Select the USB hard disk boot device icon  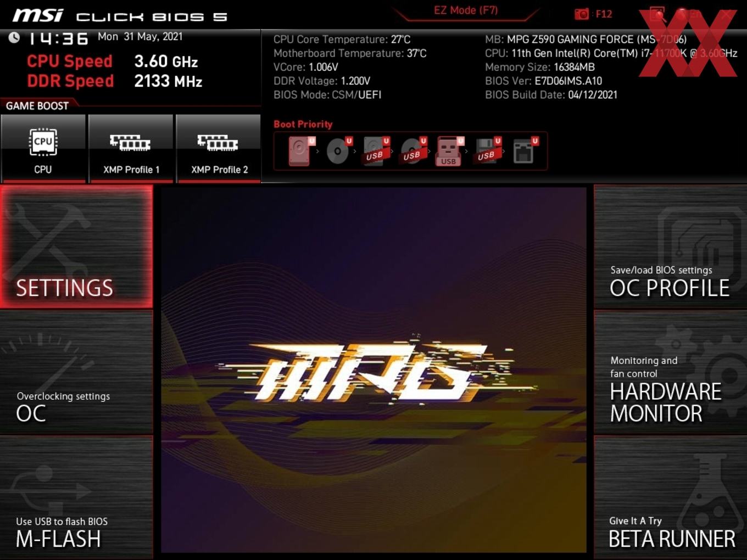click(376, 151)
